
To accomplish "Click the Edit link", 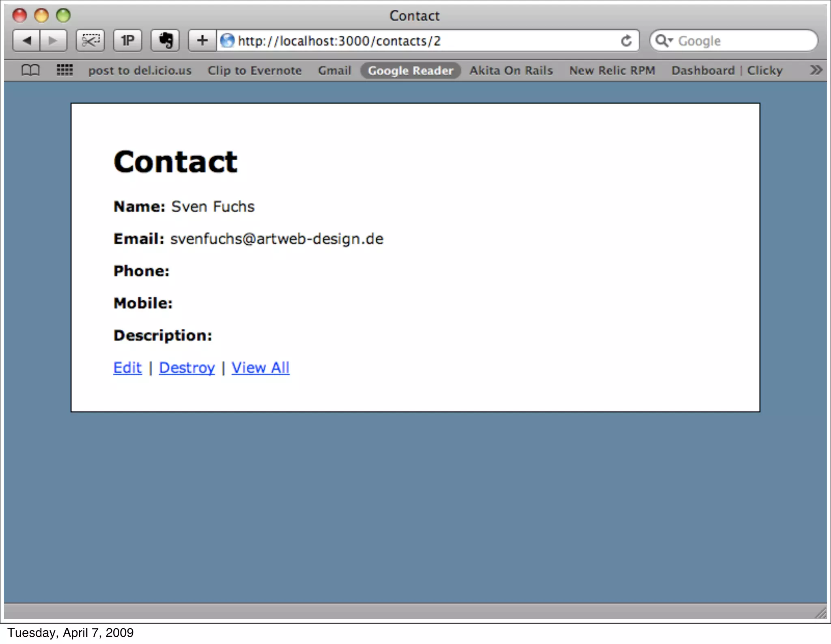I will click(x=127, y=368).
